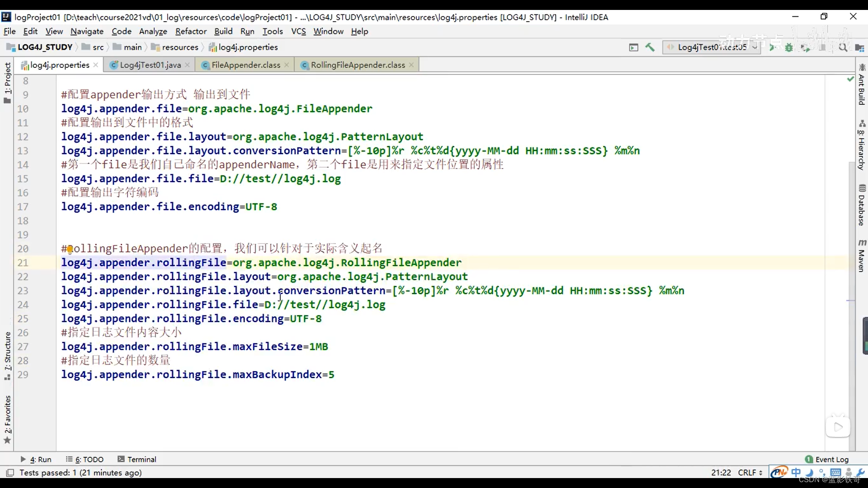Switch to the Log4jTest01.java tab
The width and height of the screenshot is (868, 488).
pyautogui.click(x=150, y=65)
